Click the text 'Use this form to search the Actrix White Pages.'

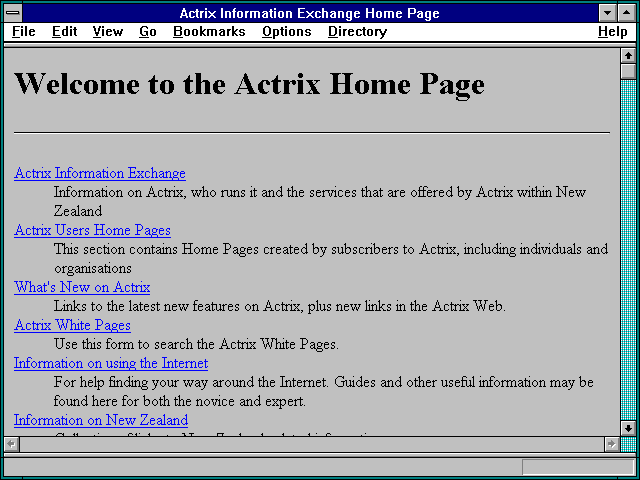[x=196, y=344]
